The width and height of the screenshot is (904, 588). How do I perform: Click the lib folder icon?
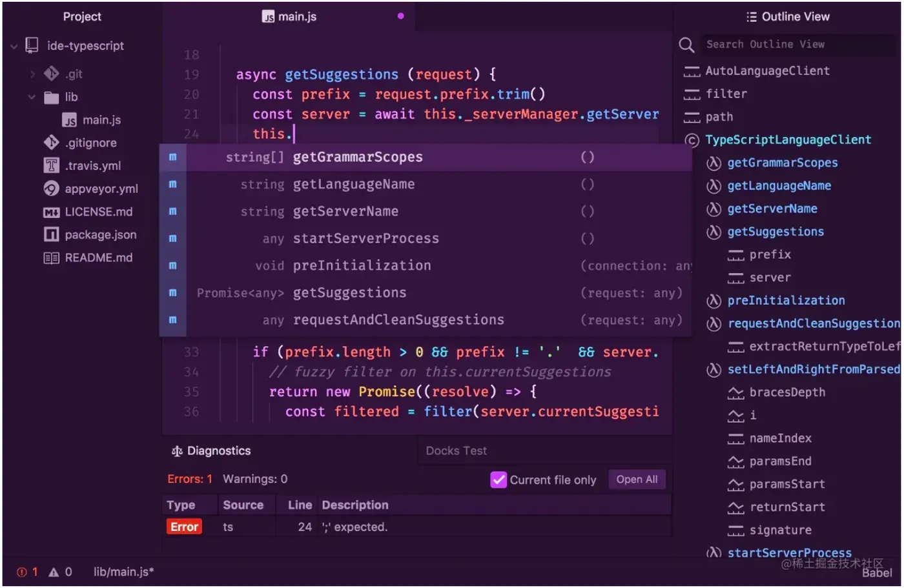click(x=51, y=97)
